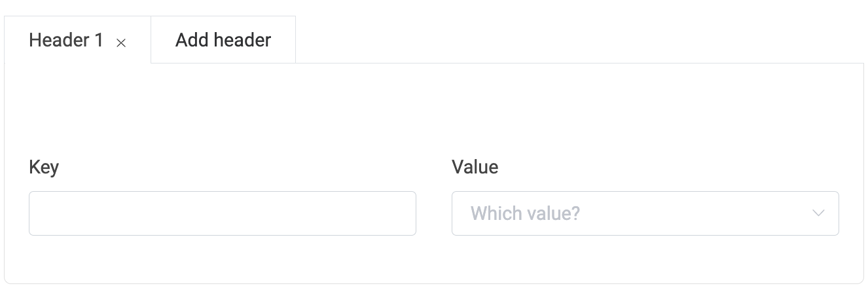Show the list of header value options
Screen dimensions: 868x288
click(645, 213)
